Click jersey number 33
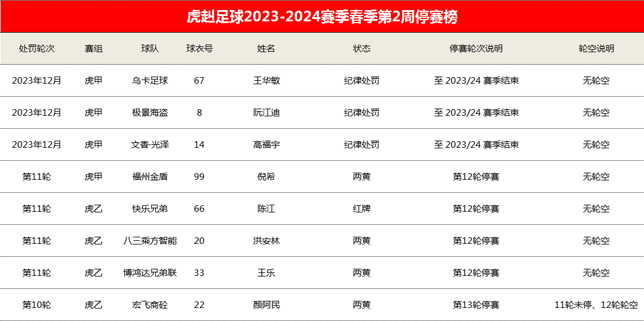 click(199, 273)
